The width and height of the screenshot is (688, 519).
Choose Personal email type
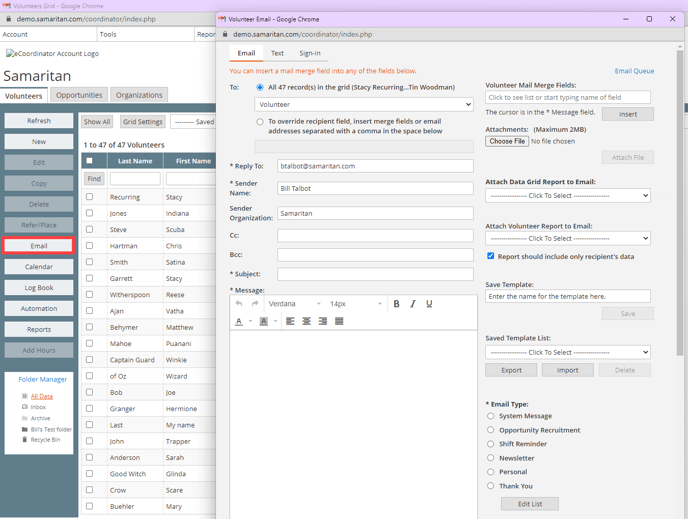[491, 472]
